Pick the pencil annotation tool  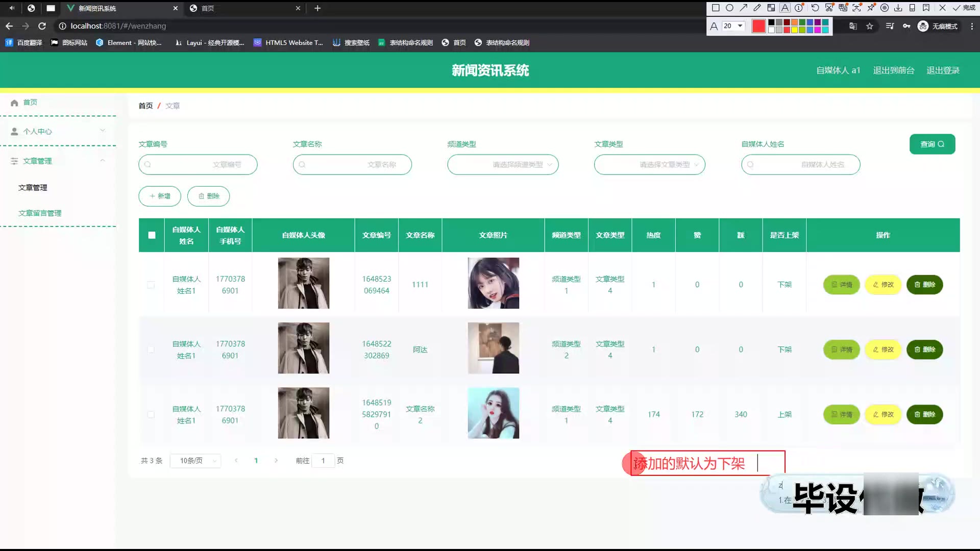pyautogui.click(x=757, y=8)
